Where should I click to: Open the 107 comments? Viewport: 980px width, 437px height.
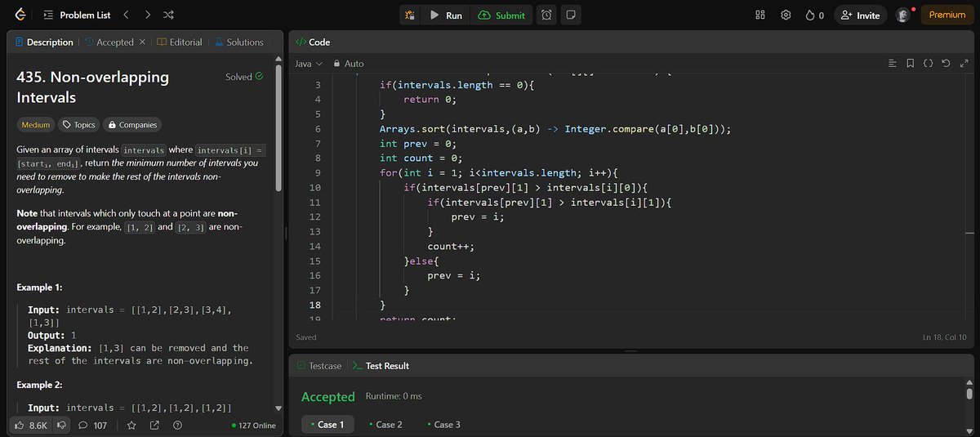[x=92, y=426]
